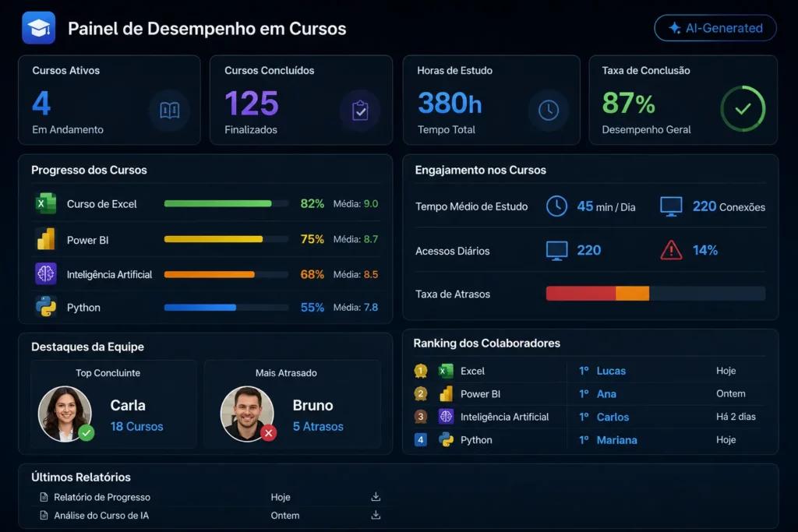
Task: Click the clipboard check icon in Cursos Concluídos
Action: pos(360,110)
